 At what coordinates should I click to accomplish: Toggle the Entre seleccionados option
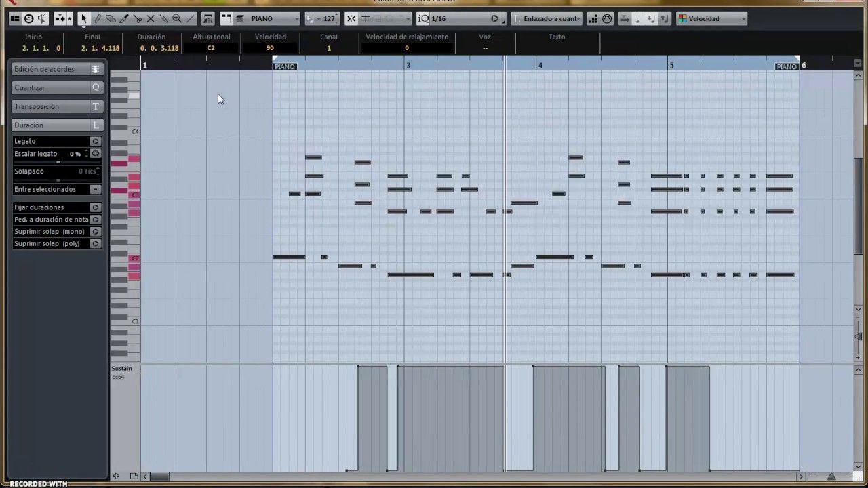pos(95,189)
